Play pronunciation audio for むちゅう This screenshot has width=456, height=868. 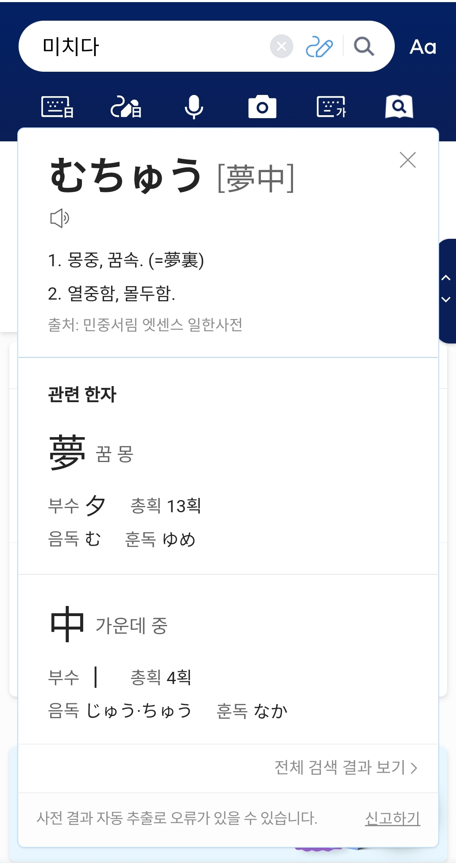pyautogui.click(x=60, y=218)
